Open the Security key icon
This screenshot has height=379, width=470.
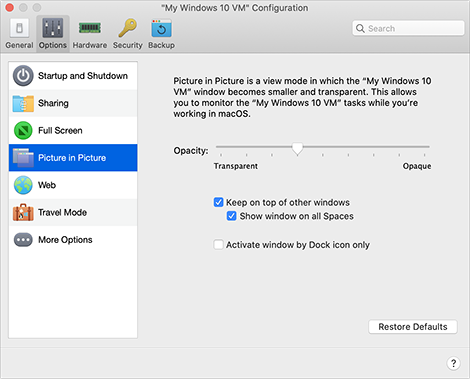click(x=127, y=28)
